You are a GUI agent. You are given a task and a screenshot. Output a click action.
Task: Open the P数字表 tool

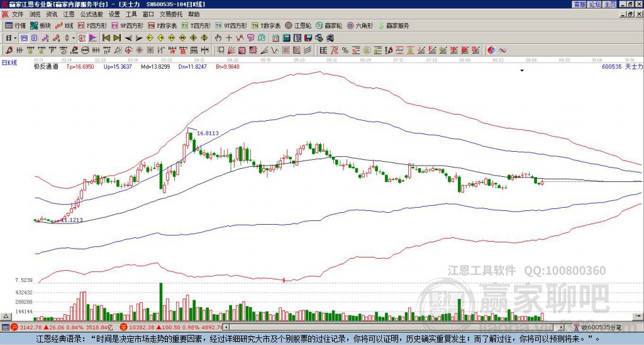point(162,25)
